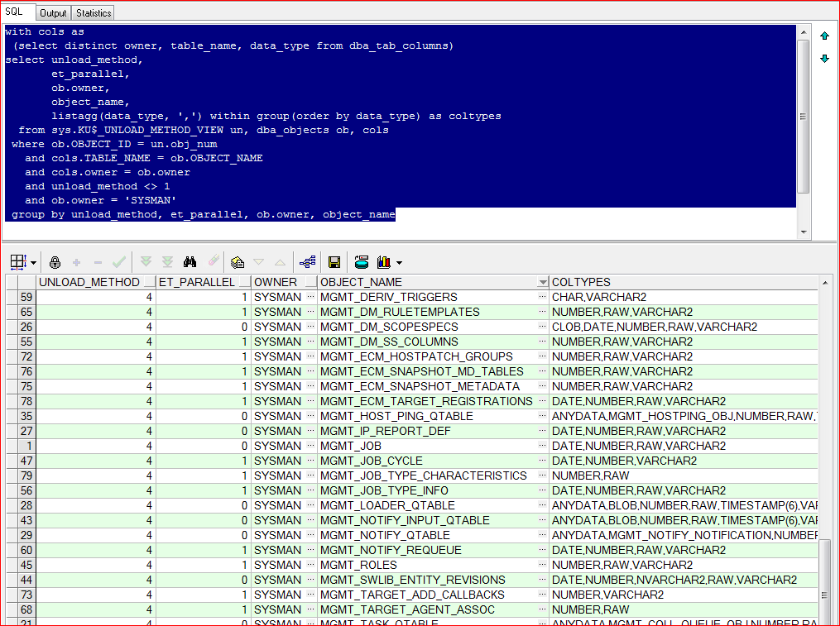Click the SQL editor scrollbar up arrow
This screenshot has width=840, height=626.
804,32
